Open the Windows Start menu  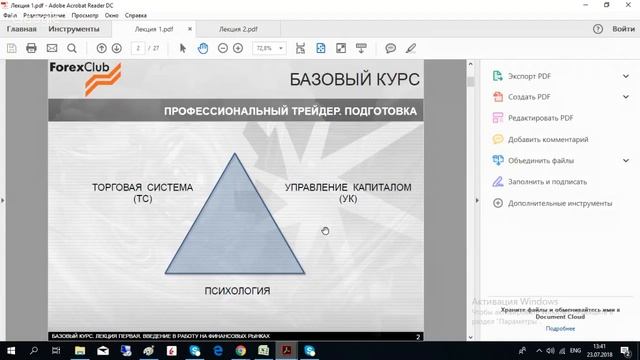click(x=11, y=351)
